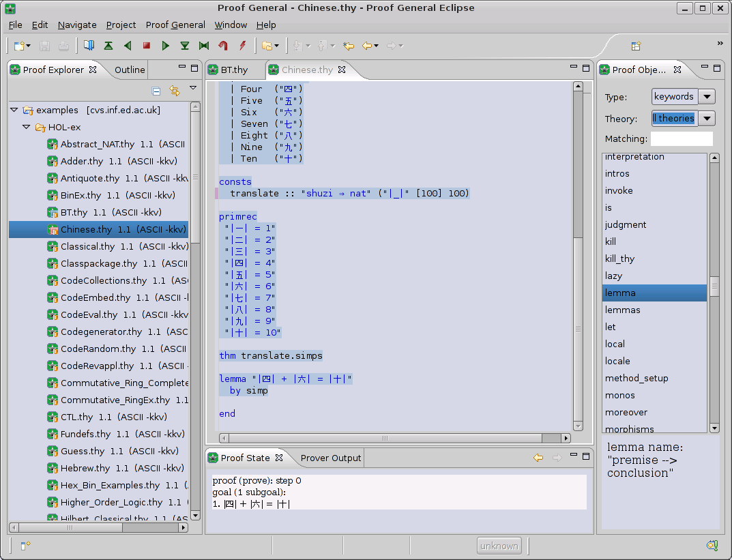The height and width of the screenshot is (560, 732).
Task: Switch to the Prover Output tab
Action: pos(330,458)
